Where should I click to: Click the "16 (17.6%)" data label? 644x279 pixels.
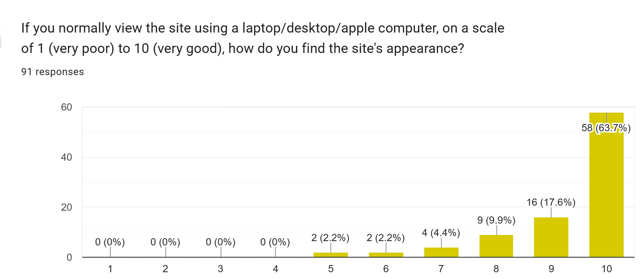click(551, 202)
